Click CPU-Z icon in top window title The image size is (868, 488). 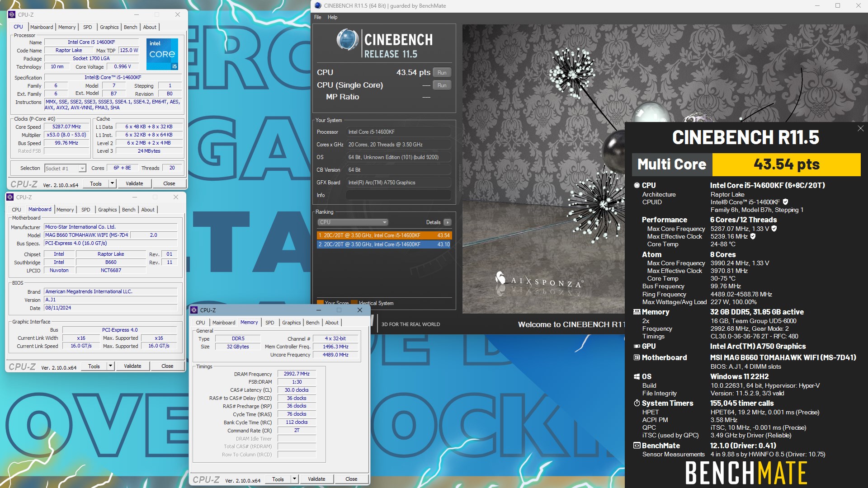click(x=12, y=14)
